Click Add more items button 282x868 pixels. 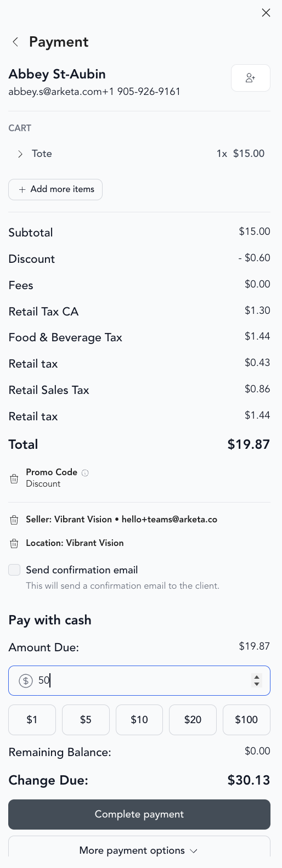[55, 189]
